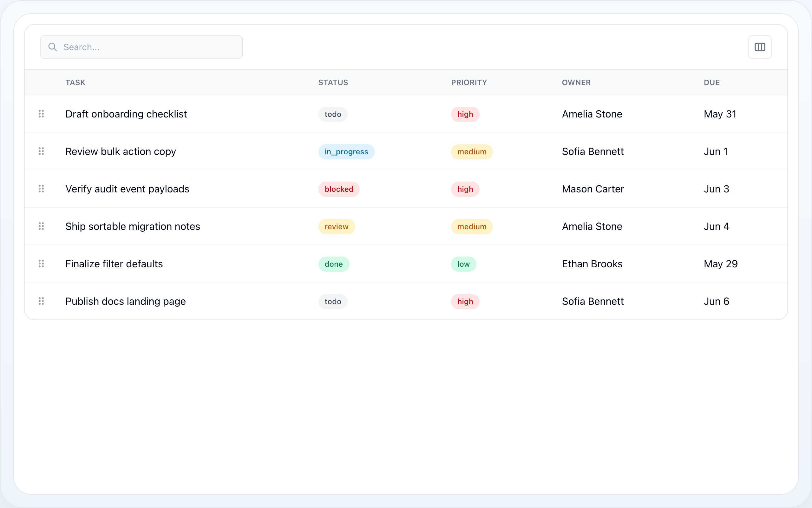Click the search magnifier icon
This screenshot has height=508, width=812.
[53, 47]
